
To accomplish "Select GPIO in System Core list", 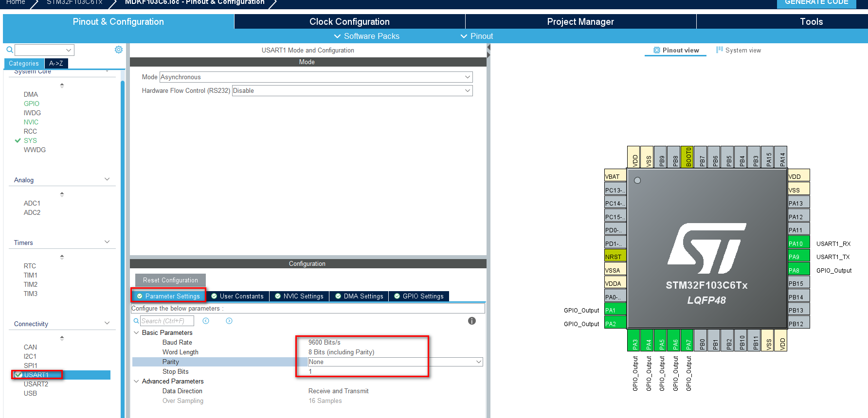I will point(32,104).
